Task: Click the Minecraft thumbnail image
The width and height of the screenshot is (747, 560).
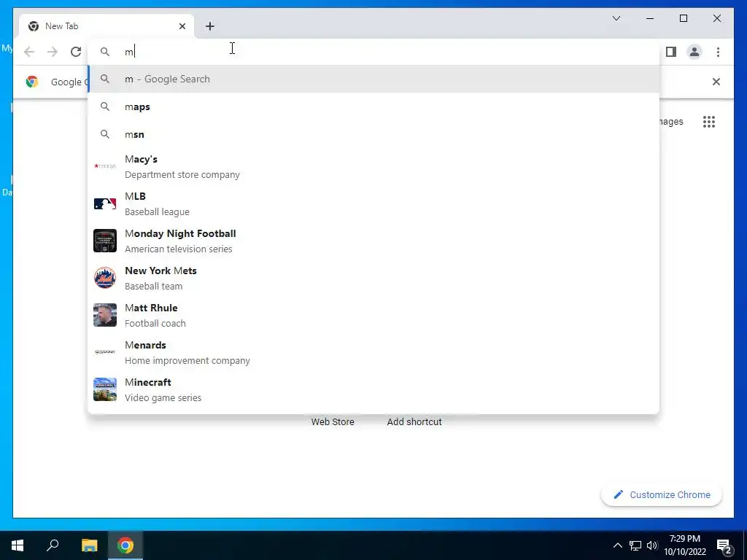Action: (105, 389)
